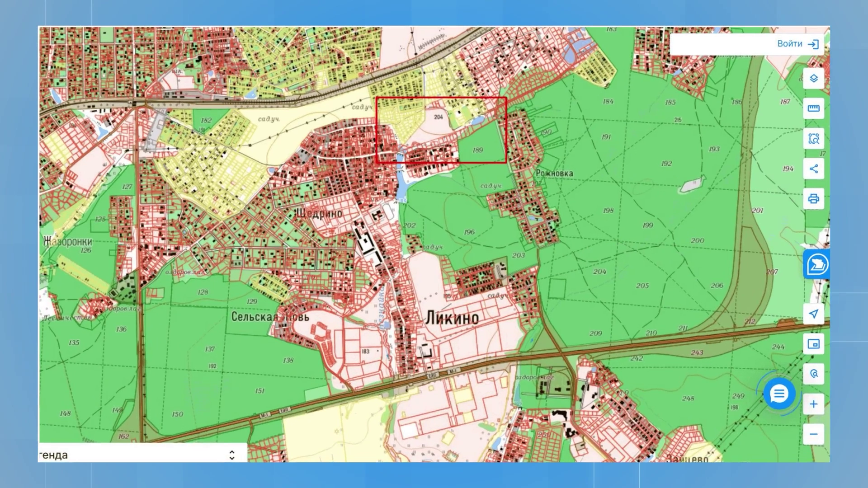Toggle the overview mini-map icon
868x488 pixels.
click(813, 344)
